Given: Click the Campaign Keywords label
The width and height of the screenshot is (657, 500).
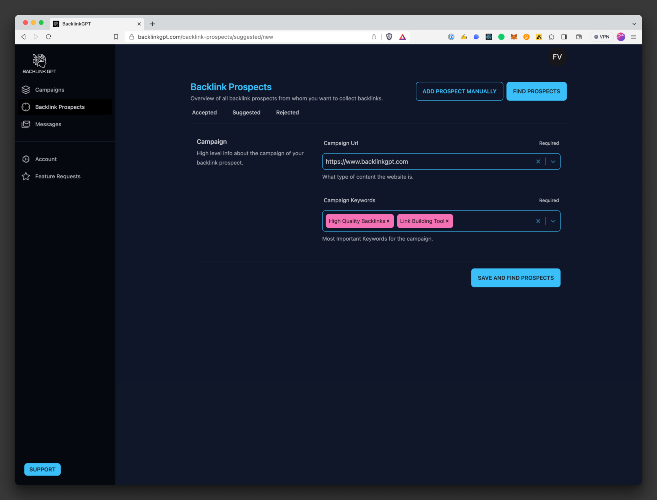Looking at the screenshot, I should coord(349,200).
